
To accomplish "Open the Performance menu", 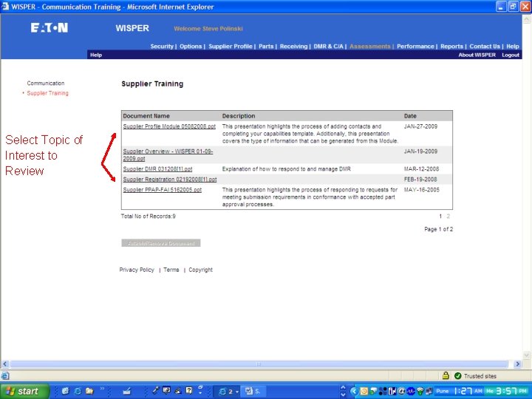I will (415, 46).
